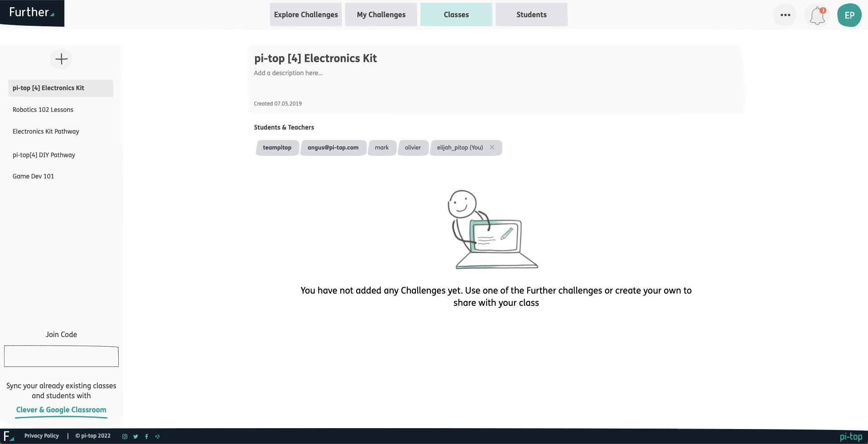Open the Instagram link in the footer
The image size is (868, 444).
point(125,436)
